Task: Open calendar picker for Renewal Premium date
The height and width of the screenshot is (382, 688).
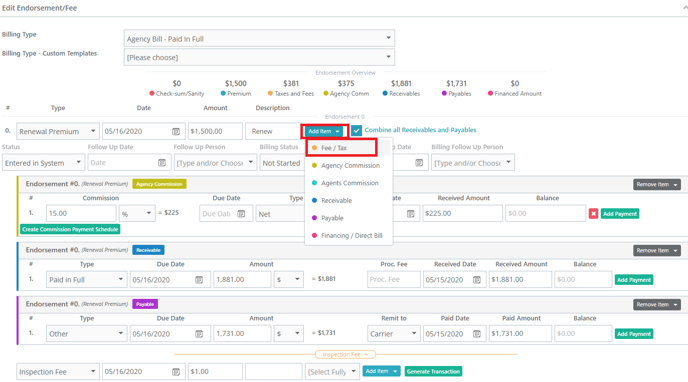Action: [176, 131]
